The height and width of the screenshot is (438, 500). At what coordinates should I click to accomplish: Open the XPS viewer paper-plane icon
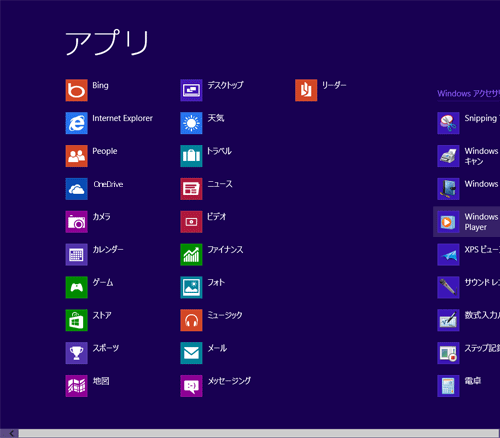point(448,254)
